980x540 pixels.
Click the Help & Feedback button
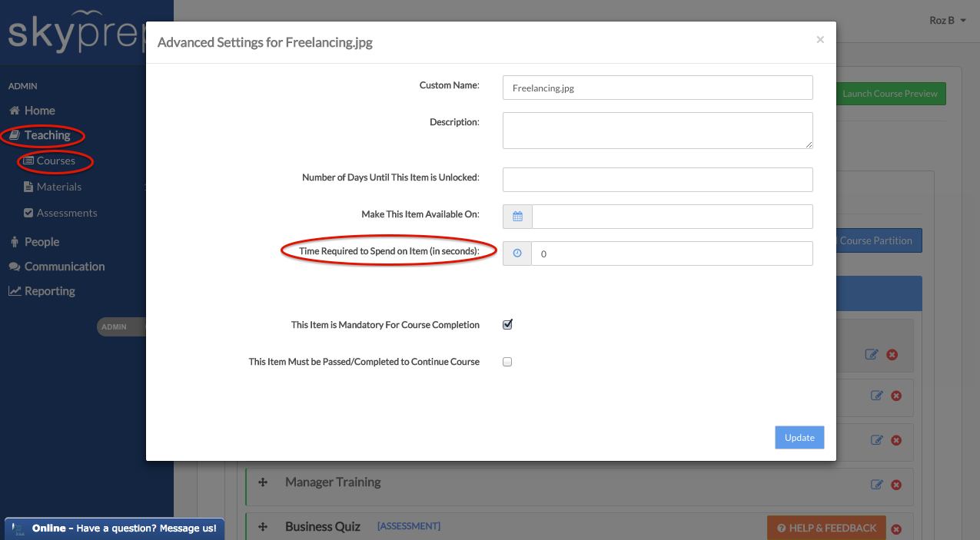[x=826, y=528]
